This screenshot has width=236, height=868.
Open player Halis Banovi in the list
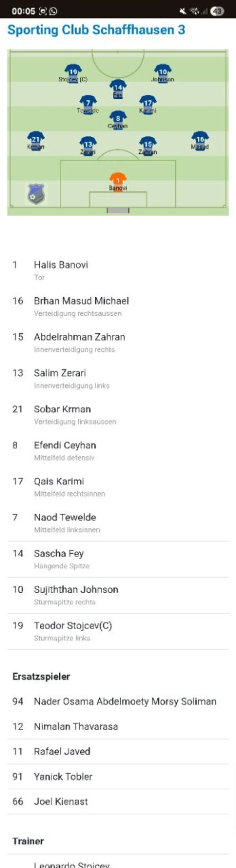[118, 270]
